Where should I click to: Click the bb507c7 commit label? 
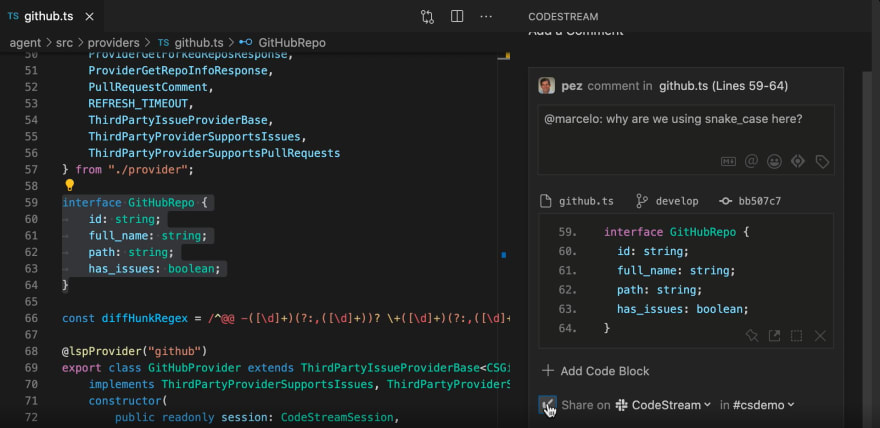point(759,201)
